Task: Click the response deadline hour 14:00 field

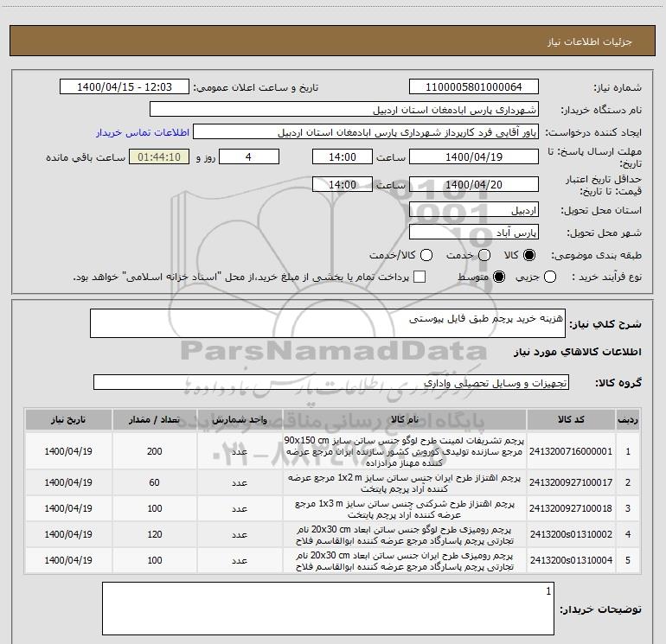Action: pyautogui.click(x=343, y=157)
